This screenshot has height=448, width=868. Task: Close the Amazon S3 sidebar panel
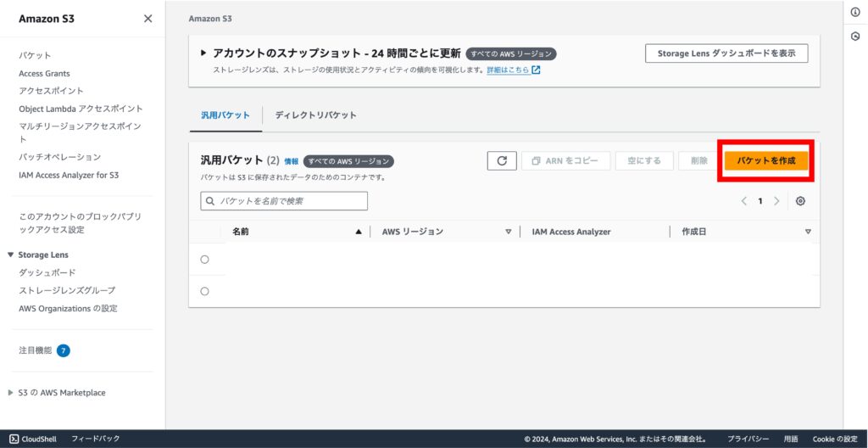147,19
